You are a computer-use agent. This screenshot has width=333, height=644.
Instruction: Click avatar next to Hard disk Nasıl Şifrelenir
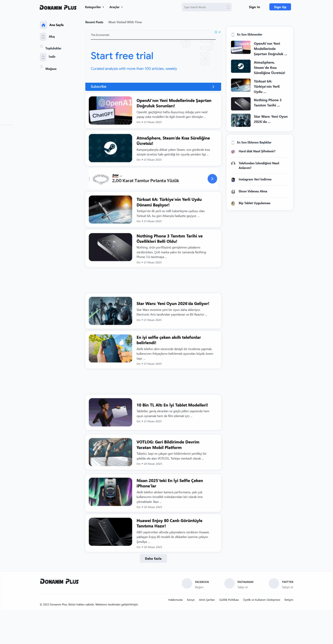point(233,151)
